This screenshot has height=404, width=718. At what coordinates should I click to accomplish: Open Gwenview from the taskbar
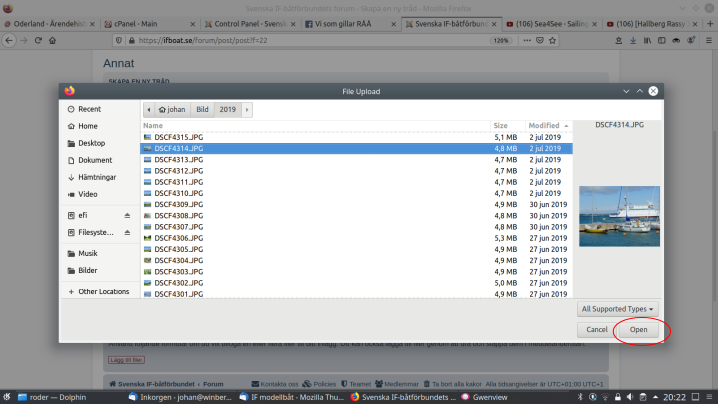484,397
